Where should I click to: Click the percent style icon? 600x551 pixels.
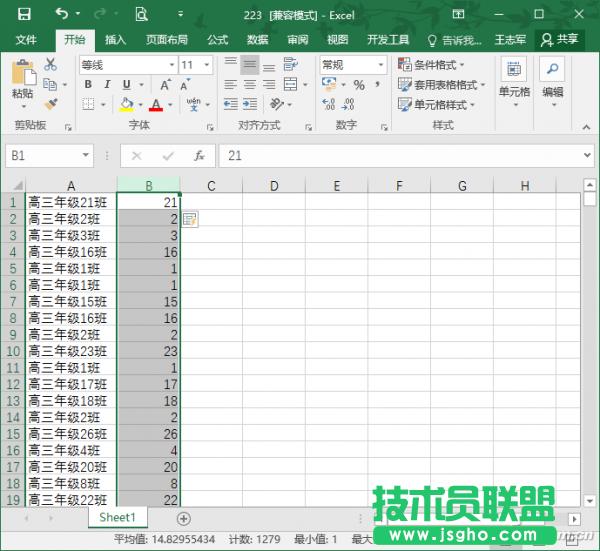[359, 85]
